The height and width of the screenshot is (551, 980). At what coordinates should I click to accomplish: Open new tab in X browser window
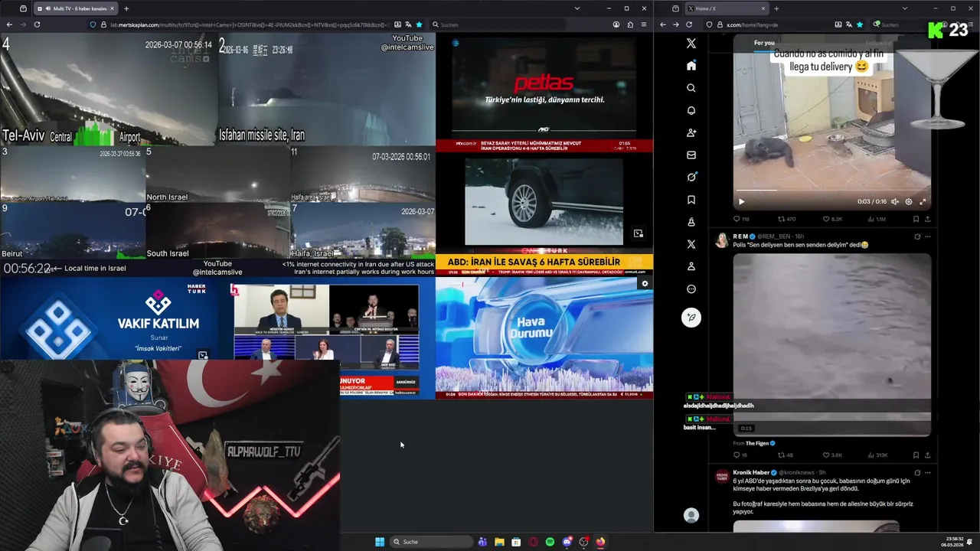776,8
